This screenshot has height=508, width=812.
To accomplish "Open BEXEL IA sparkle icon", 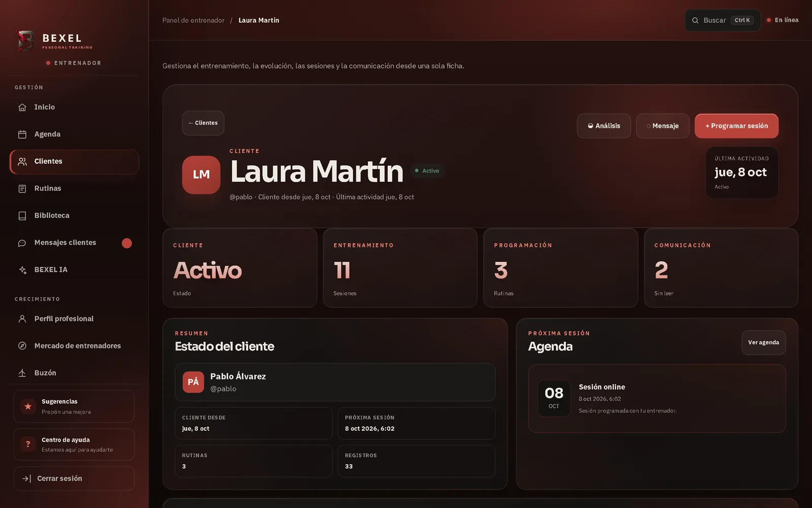I will 22,270.
